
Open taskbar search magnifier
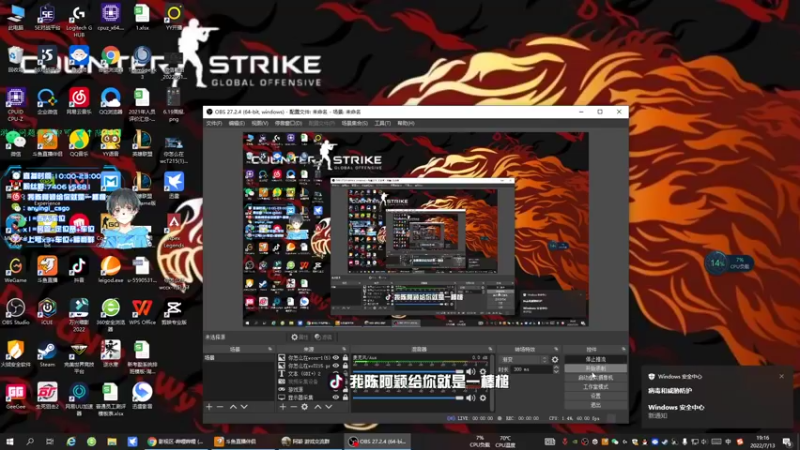(30, 441)
